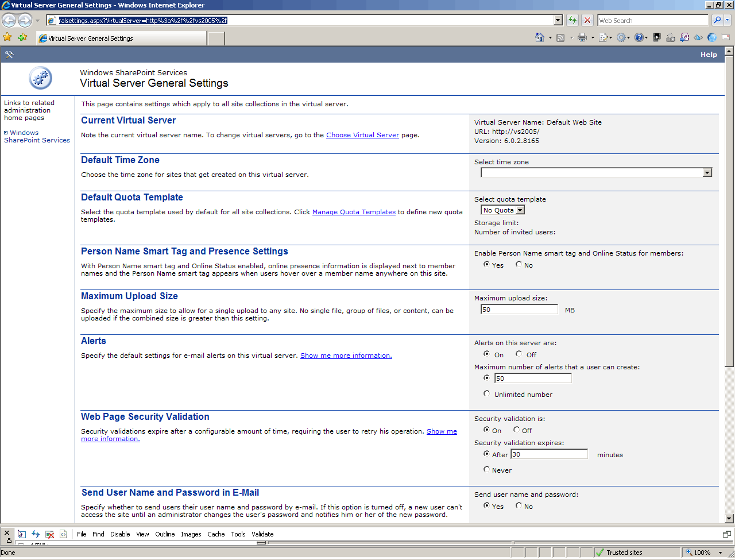The width and height of the screenshot is (735, 560).
Task: Click the SharePoint gear logo
Action: 40,78
